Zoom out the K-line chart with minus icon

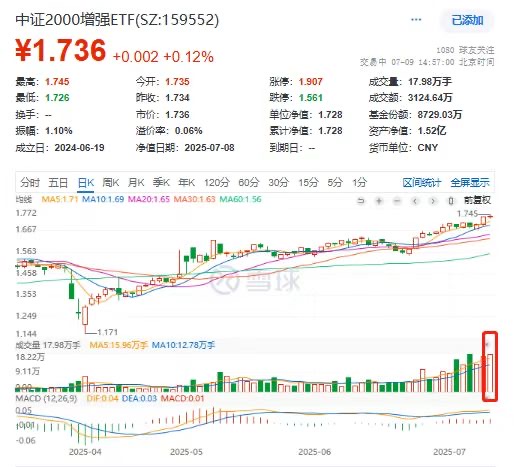[x=397, y=201]
